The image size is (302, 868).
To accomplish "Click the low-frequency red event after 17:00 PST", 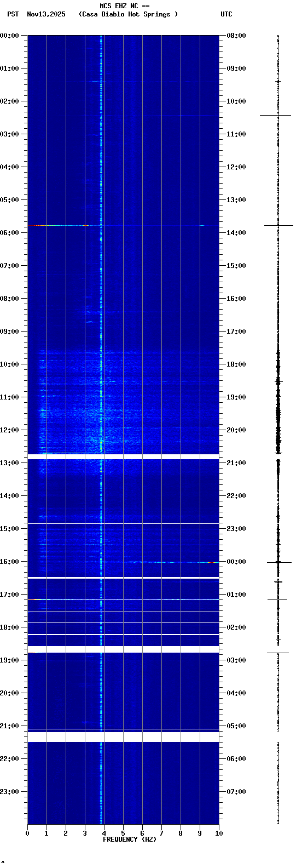I will pos(34,599).
